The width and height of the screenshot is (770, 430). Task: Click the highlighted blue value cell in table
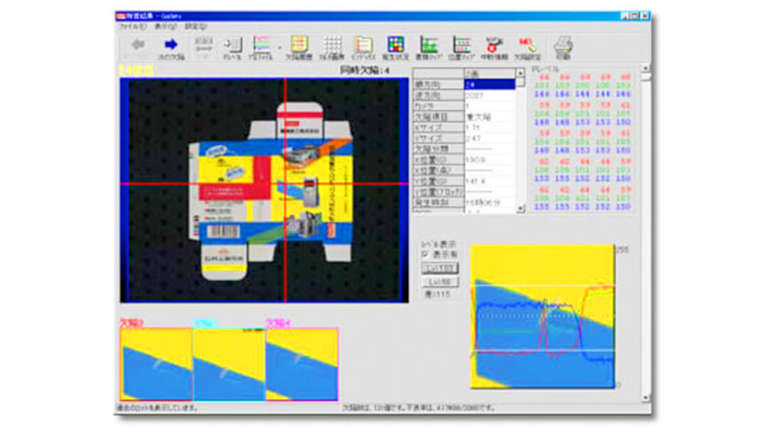(x=489, y=84)
